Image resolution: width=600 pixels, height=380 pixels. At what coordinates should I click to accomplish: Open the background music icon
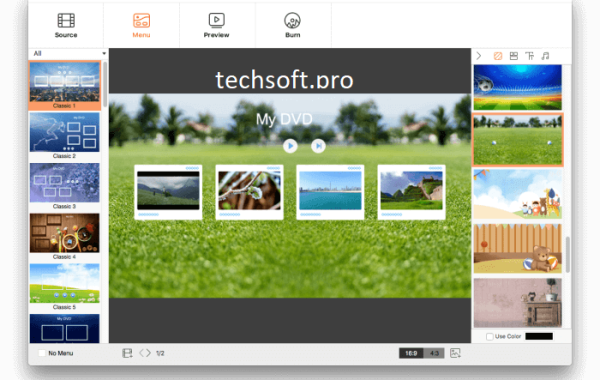click(x=545, y=56)
